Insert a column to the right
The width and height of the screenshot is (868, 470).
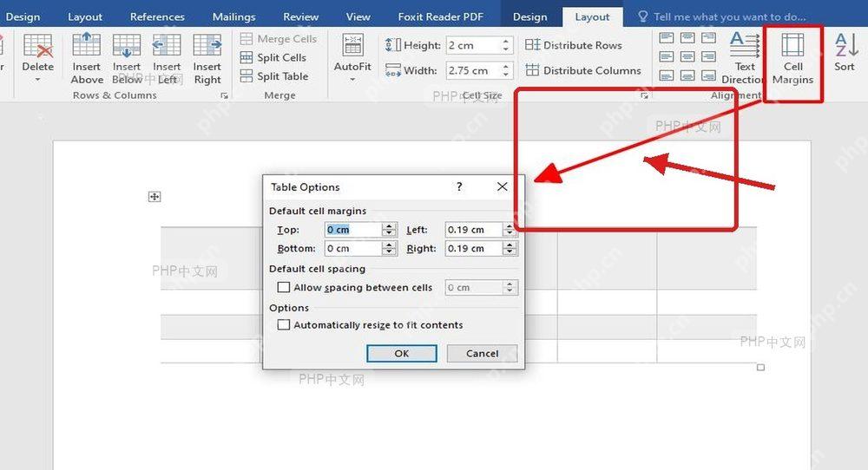[x=207, y=58]
